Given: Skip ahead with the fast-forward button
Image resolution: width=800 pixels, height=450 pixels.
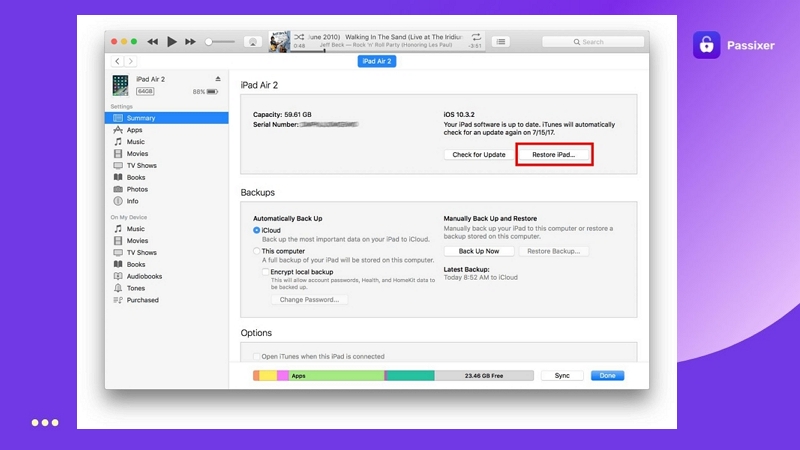Looking at the screenshot, I should pyautogui.click(x=190, y=42).
